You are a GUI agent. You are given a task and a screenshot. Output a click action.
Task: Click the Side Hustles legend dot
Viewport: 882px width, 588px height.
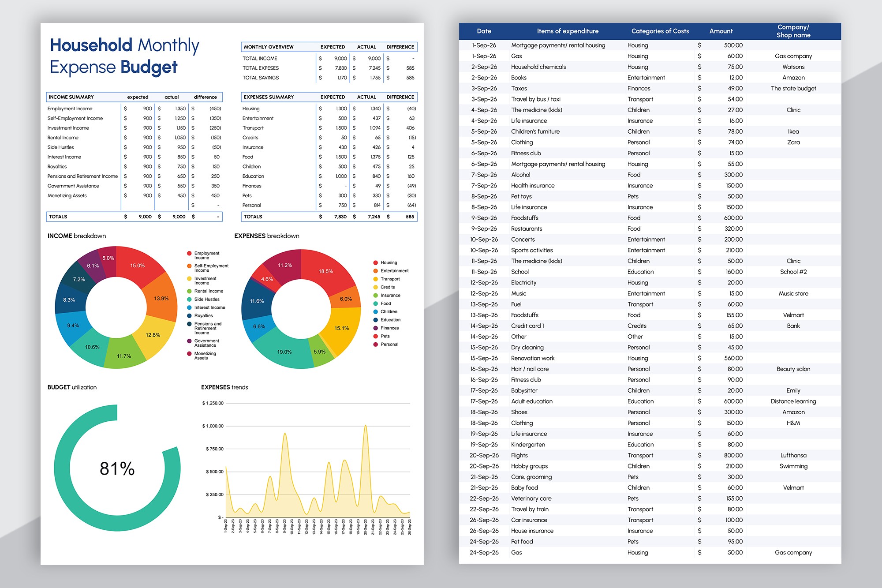coord(190,299)
